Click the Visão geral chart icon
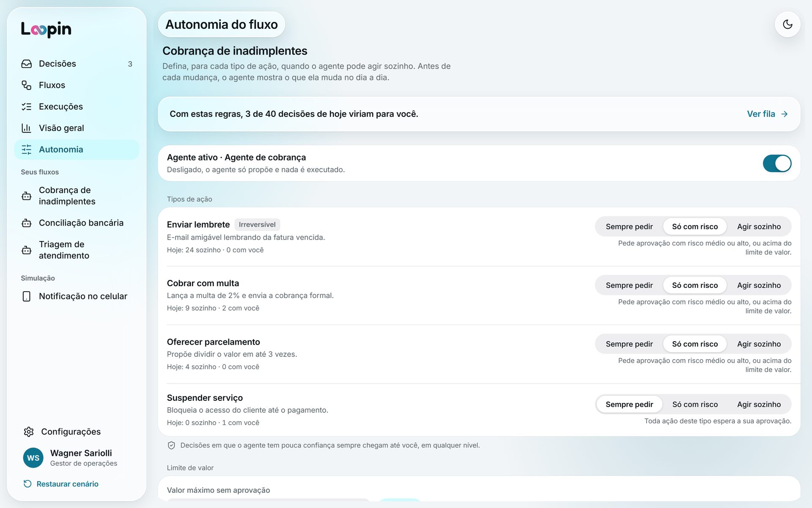Image resolution: width=812 pixels, height=508 pixels. tap(27, 128)
